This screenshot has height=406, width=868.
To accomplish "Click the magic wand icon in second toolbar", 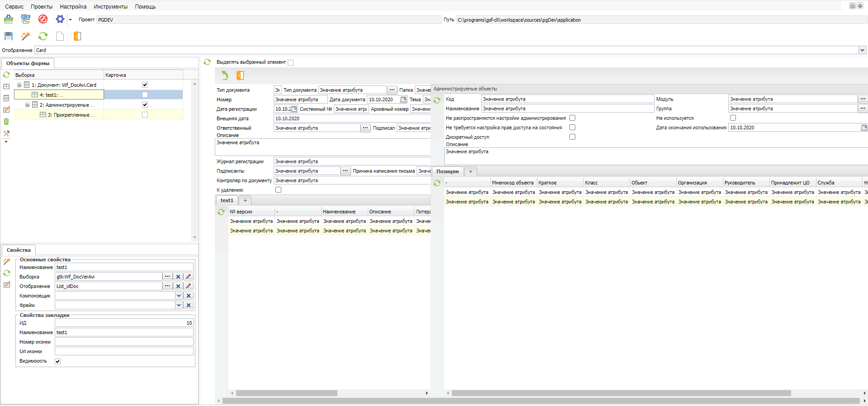I will (26, 36).
